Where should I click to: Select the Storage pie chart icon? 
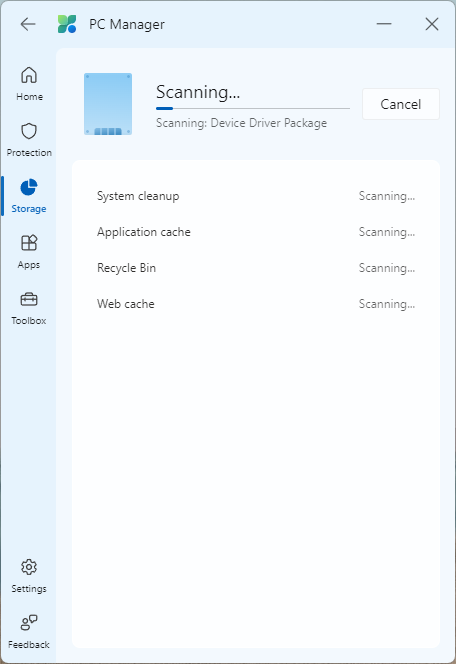point(29,187)
